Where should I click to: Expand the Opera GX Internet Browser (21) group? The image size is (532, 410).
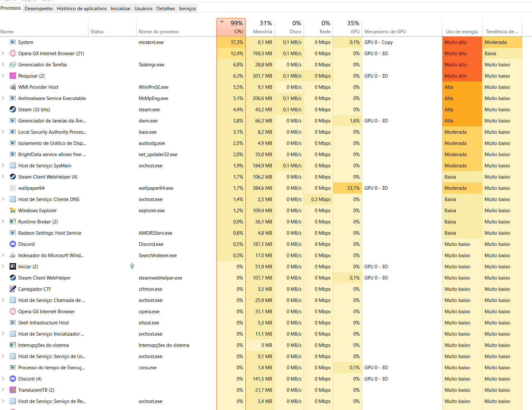[3, 53]
